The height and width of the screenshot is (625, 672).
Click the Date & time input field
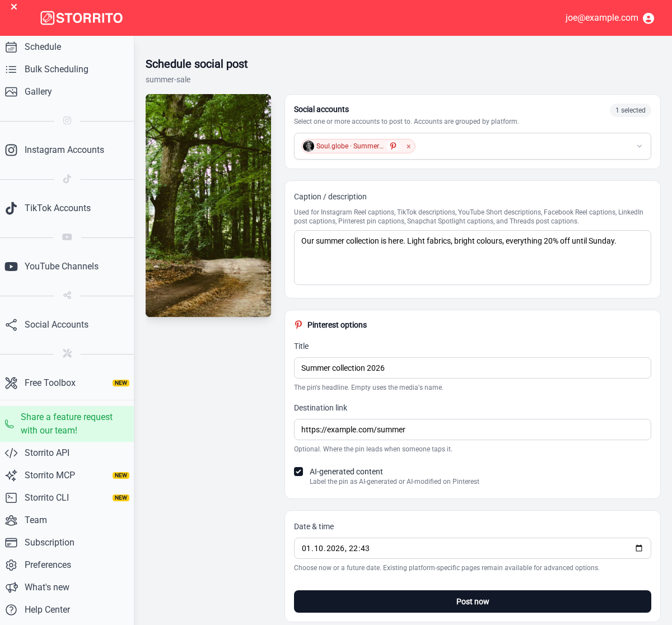(x=473, y=548)
